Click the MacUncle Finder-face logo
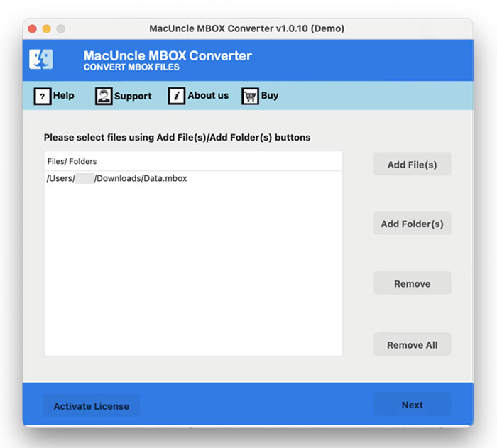The image size is (497, 448). [x=41, y=59]
